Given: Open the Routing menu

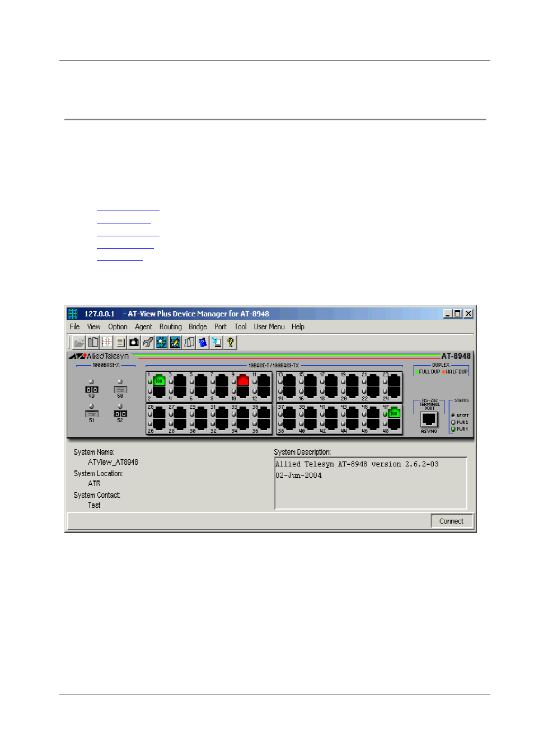Looking at the screenshot, I should point(170,326).
